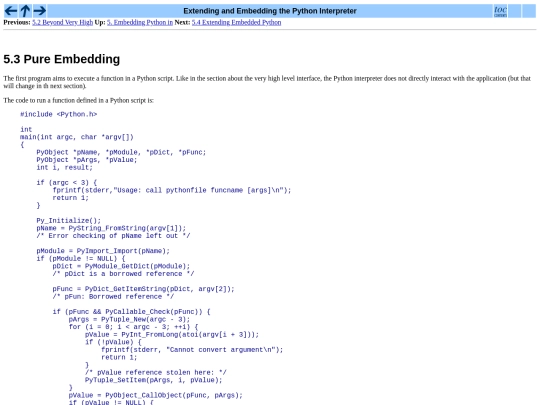This screenshot has height=405, width=540.
Task: Open the toc contents icon
Action: click(500, 11)
